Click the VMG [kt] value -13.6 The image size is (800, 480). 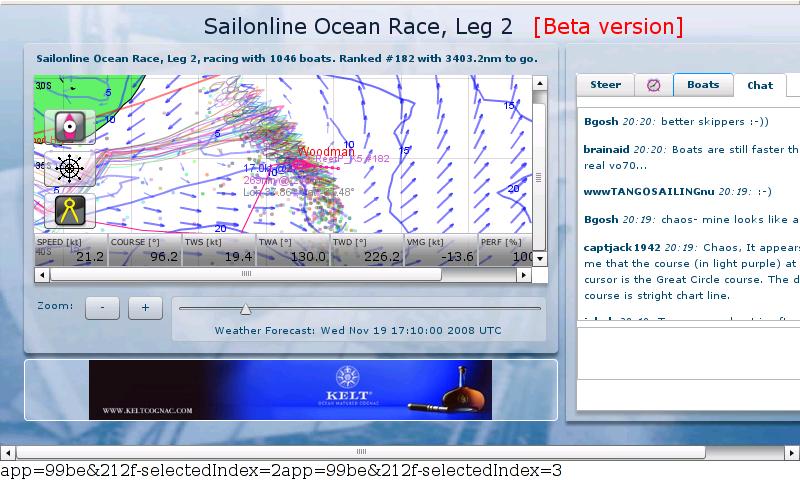coord(457,257)
